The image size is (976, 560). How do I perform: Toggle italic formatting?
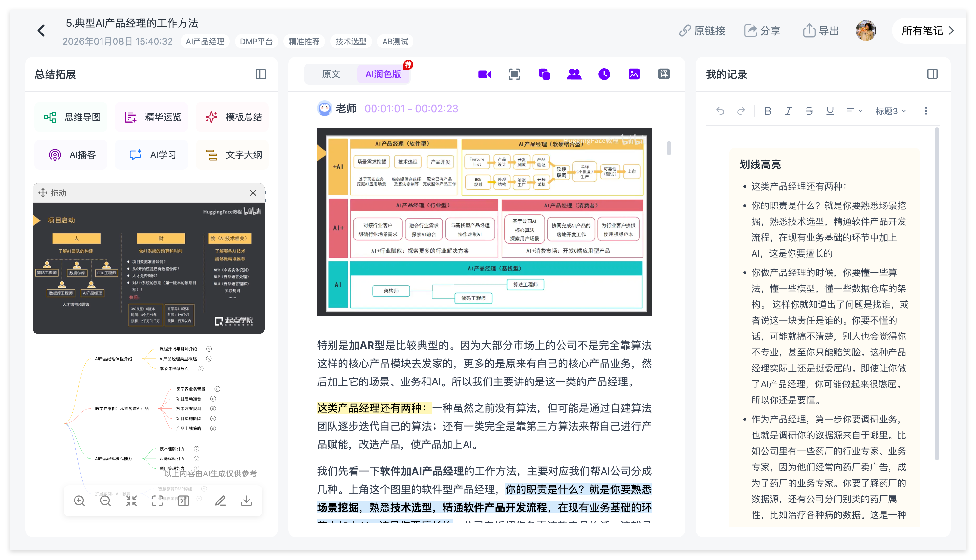click(x=788, y=112)
